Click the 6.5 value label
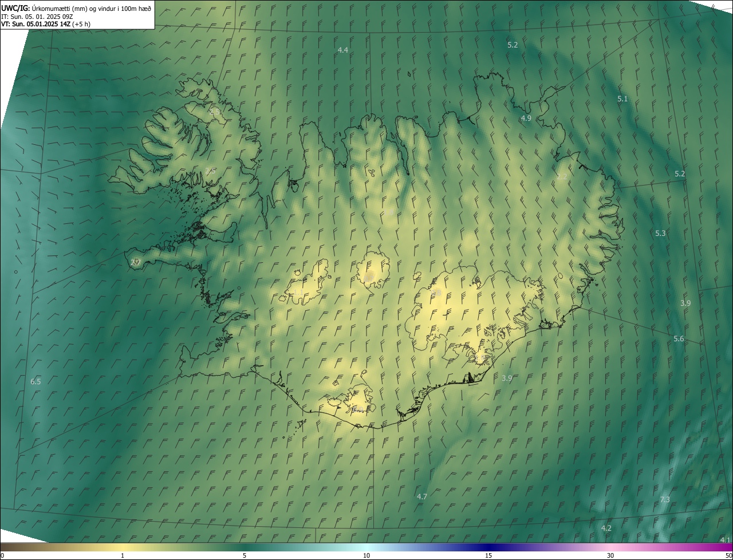This screenshot has height=560, width=733. (36, 381)
